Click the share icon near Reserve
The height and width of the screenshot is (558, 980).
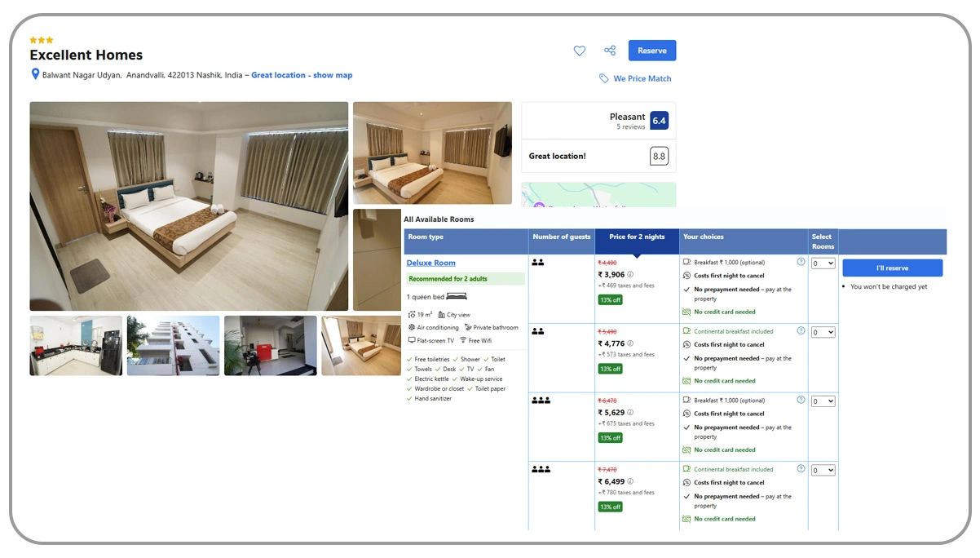pos(610,51)
